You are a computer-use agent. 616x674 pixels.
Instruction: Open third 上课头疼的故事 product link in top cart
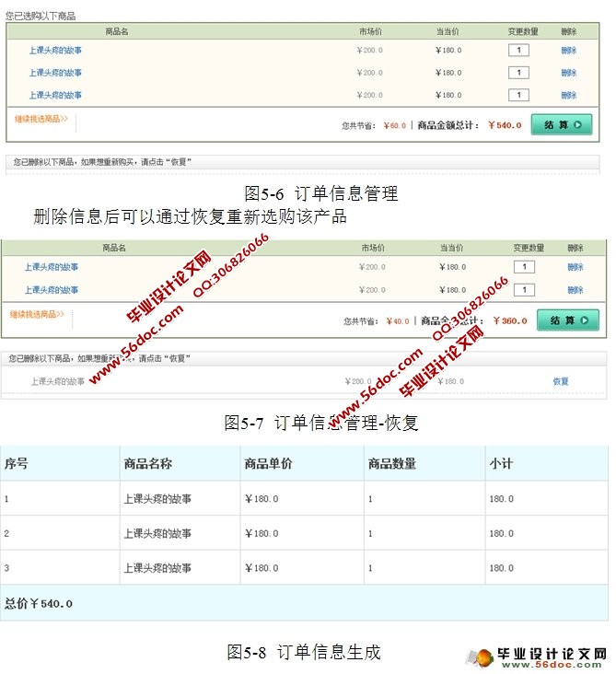coord(55,95)
